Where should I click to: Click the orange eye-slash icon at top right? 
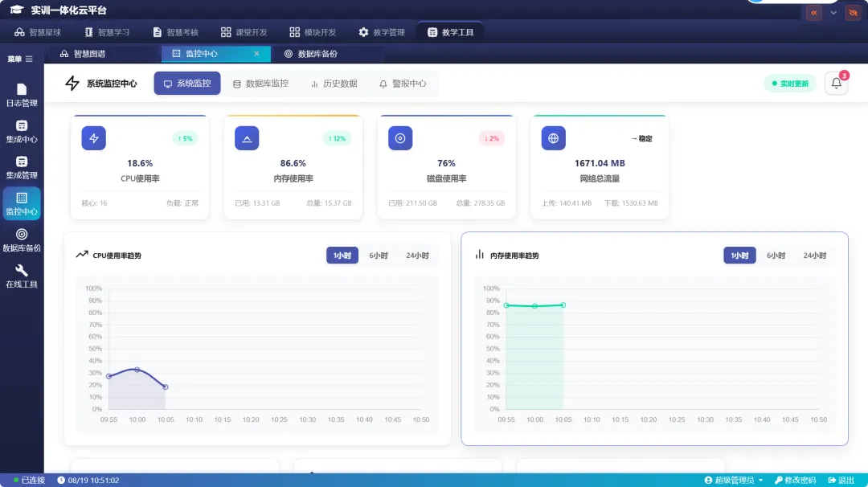tap(853, 13)
